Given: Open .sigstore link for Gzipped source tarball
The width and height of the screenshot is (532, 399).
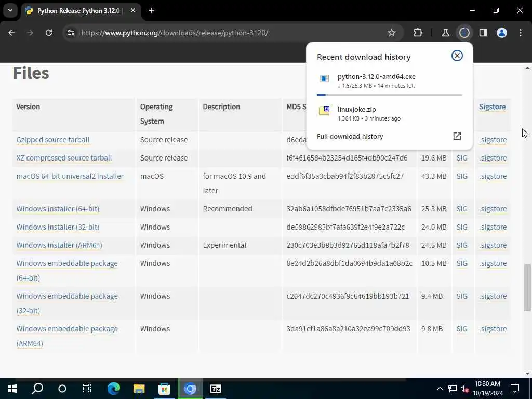Looking at the screenshot, I should [494, 140].
